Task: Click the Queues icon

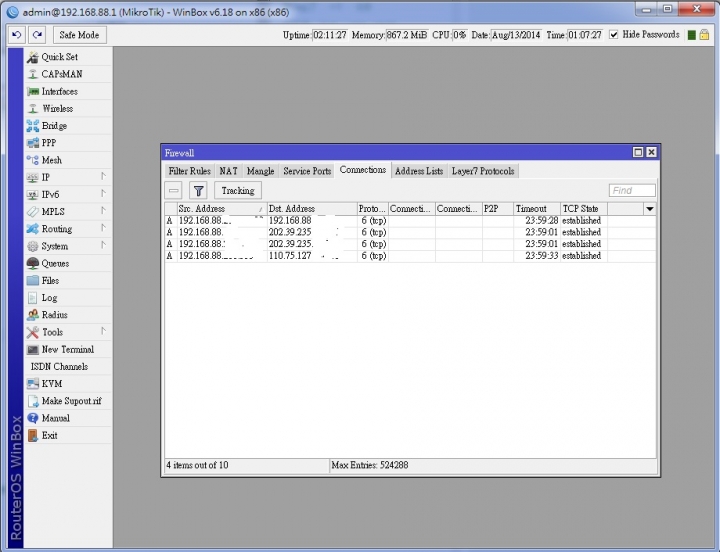Action: pos(33,263)
